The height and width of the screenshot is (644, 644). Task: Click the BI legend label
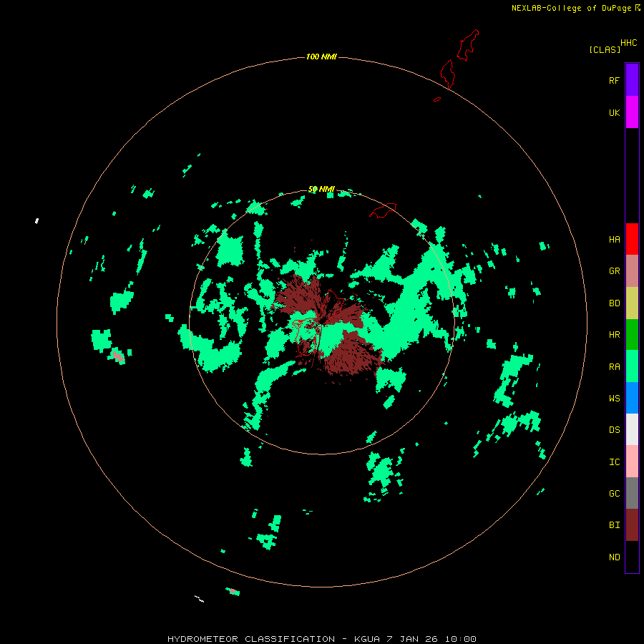(x=614, y=525)
